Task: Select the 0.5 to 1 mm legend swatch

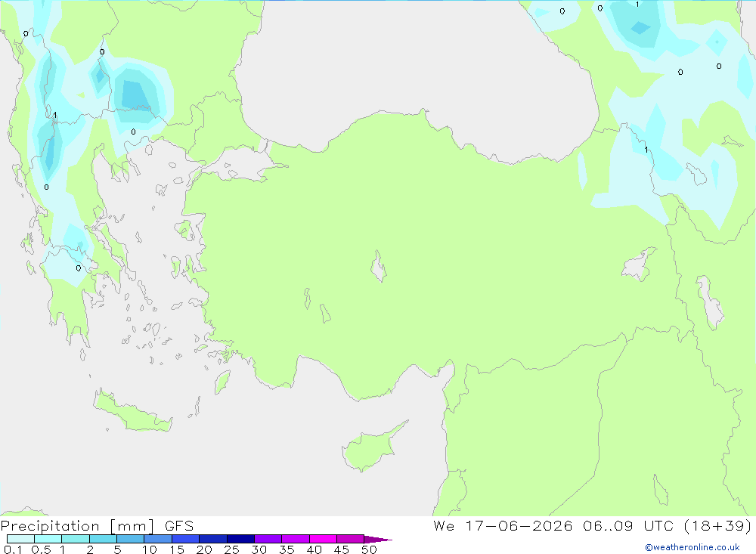Action: (x=48, y=539)
